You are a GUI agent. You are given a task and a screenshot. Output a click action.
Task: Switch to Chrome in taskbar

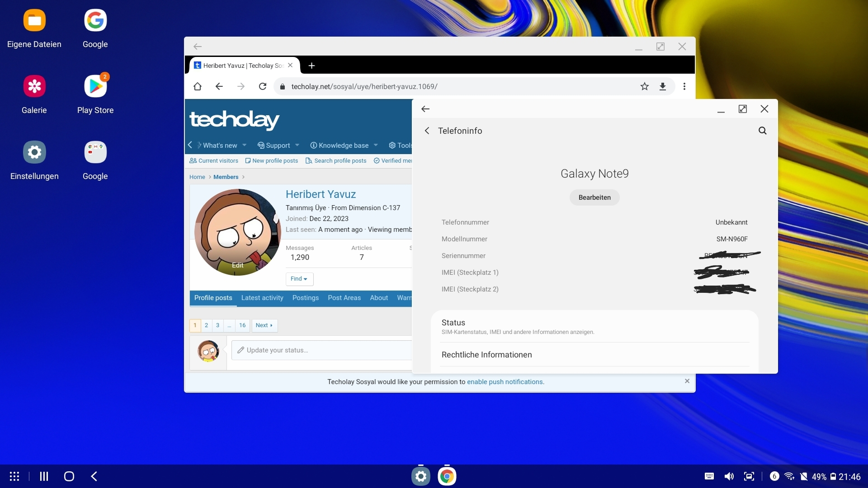coord(447,476)
